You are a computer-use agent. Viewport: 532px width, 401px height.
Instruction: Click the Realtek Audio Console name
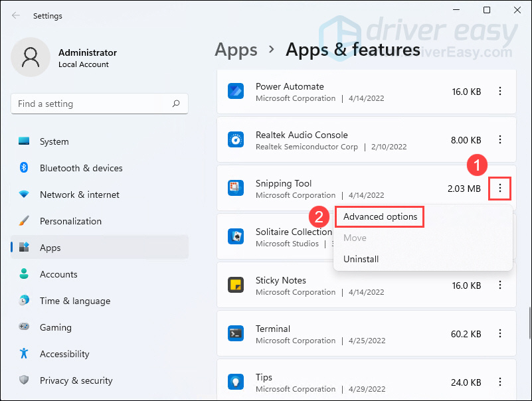point(302,135)
